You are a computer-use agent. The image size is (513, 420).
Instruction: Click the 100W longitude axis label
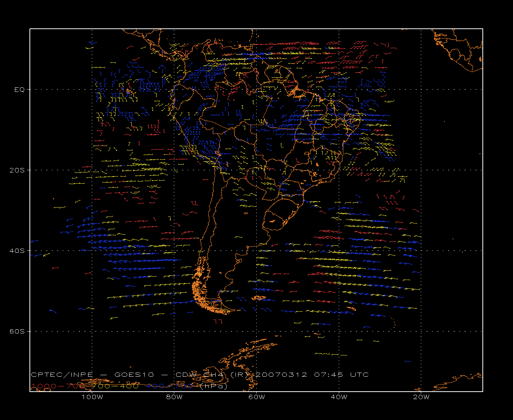92,397
